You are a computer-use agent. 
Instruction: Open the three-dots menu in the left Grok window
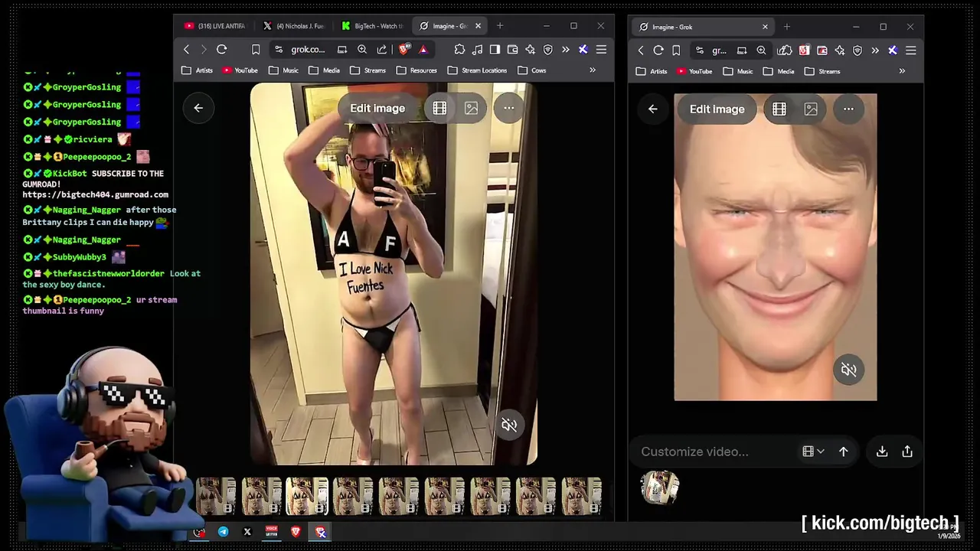coord(508,108)
